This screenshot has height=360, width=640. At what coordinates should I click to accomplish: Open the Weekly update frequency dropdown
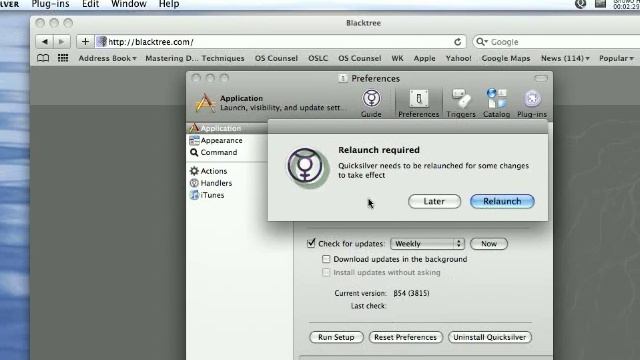[x=427, y=244]
